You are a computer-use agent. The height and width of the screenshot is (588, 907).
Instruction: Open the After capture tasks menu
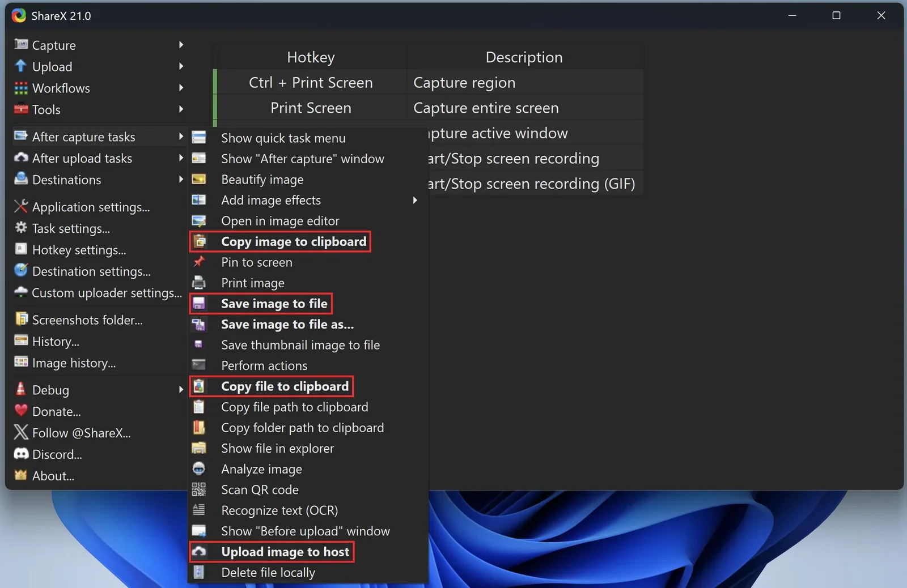click(100, 137)
